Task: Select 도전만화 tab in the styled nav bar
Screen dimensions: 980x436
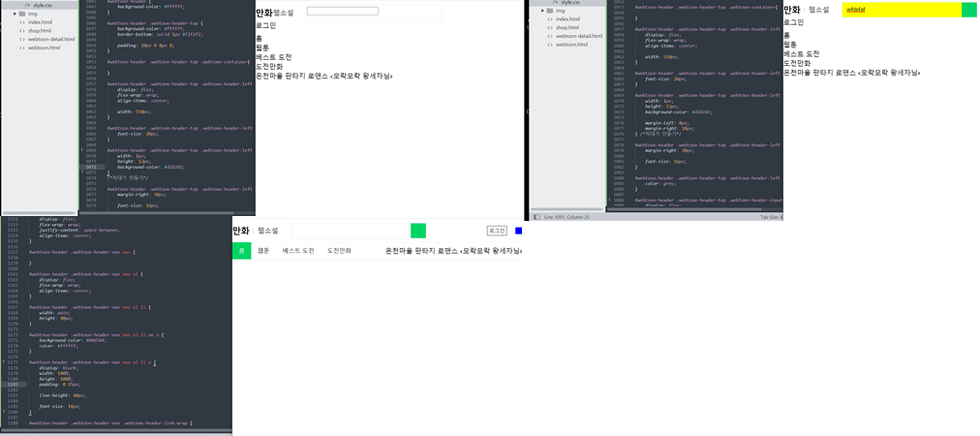Action: [x=339, y=251]
